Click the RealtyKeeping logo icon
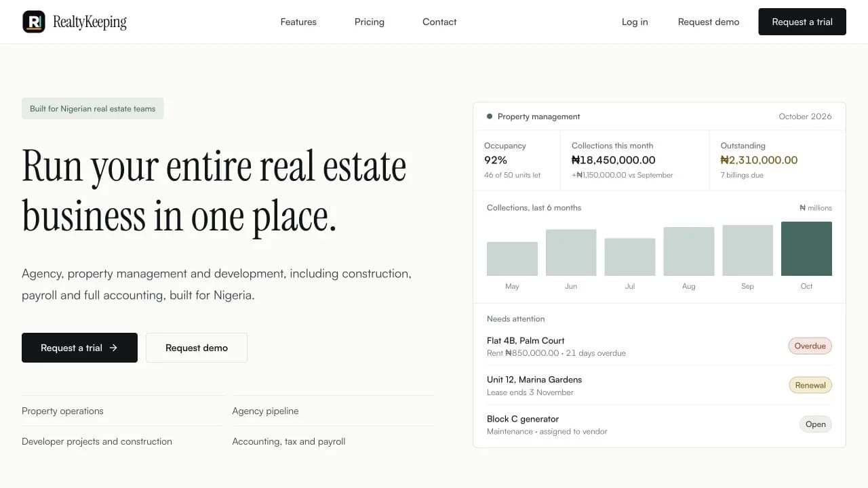The height and width of the screenshot is (488, 868). [x=34, y=22]
